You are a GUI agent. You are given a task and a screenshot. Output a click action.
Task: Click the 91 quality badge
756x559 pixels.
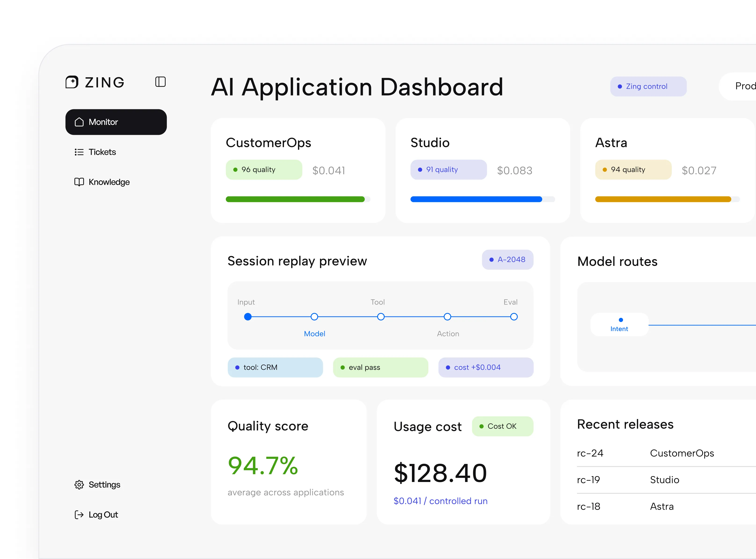coord(448,169)
